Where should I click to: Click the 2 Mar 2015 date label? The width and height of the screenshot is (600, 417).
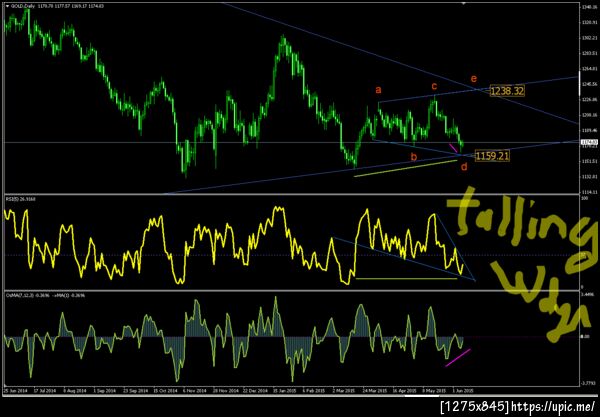click(343, 391)
